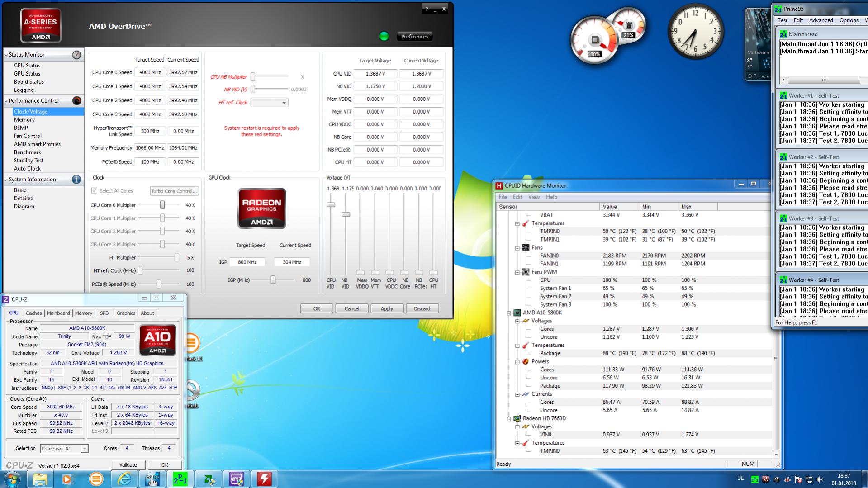
Task: Open the View menu in Hardware Monitor
Action: [x=534, y=197]
